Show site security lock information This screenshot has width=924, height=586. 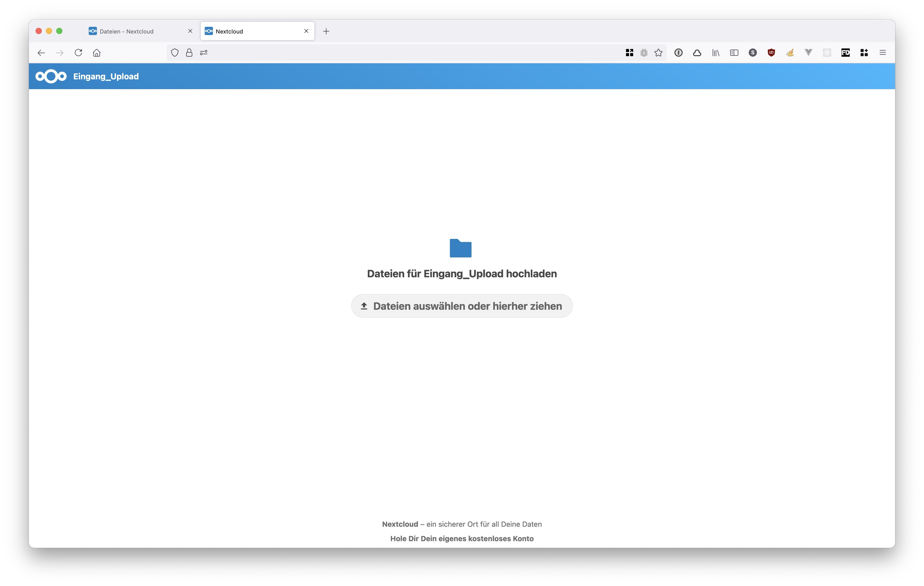click(x=189, y=53)
